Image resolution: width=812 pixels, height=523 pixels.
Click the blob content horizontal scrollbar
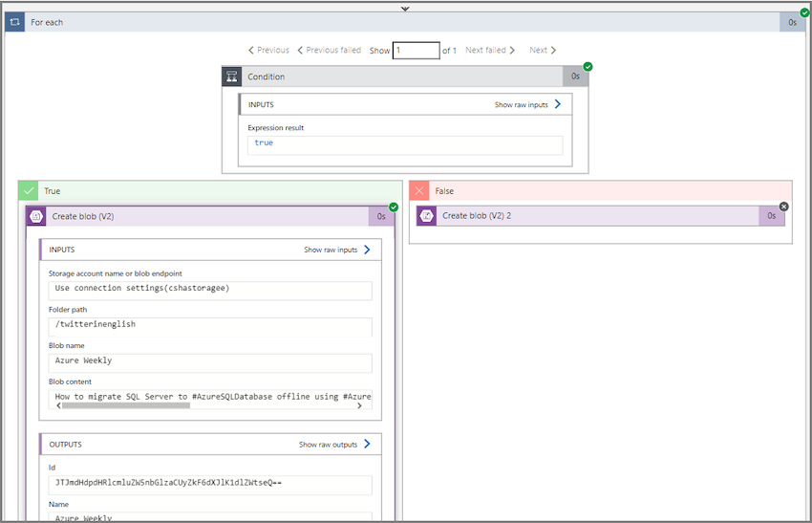click(126, 405)
